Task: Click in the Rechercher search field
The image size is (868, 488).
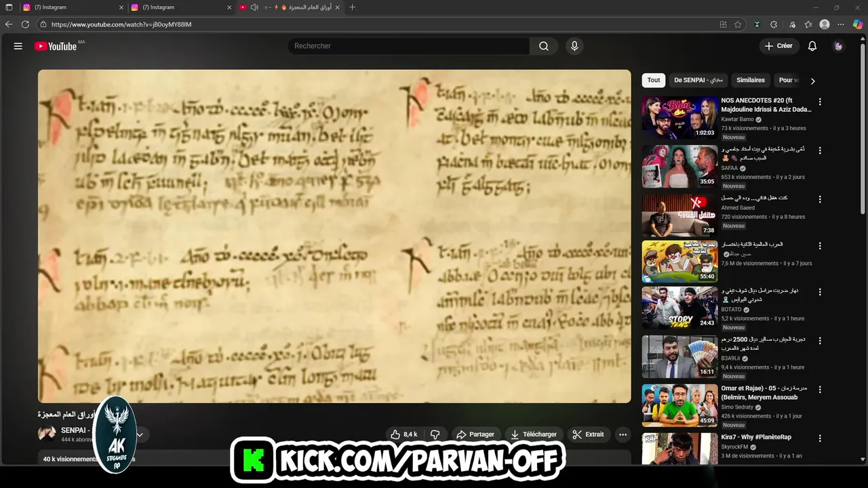Action: click(x=409, y=46)
